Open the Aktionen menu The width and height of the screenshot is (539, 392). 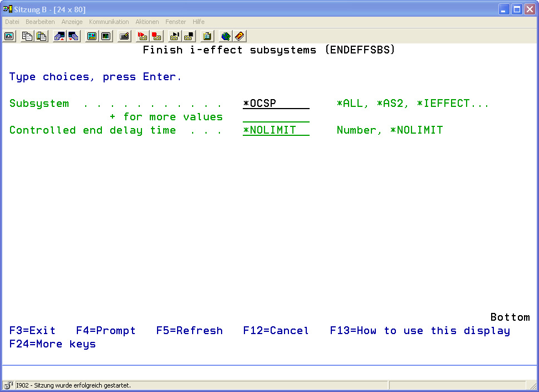147,22
